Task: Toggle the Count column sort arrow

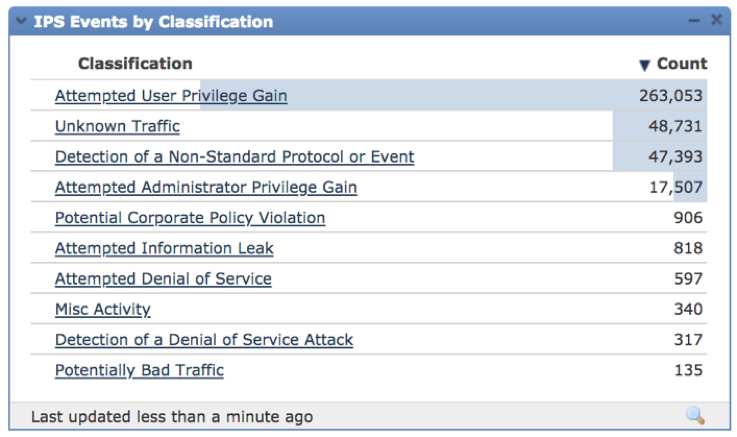Action: pos(644,65)
